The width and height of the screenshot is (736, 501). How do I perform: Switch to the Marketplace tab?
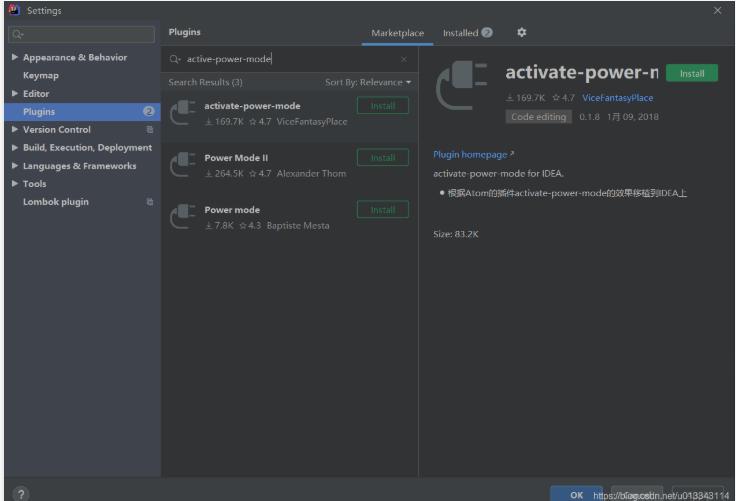(x=398, y=33)
